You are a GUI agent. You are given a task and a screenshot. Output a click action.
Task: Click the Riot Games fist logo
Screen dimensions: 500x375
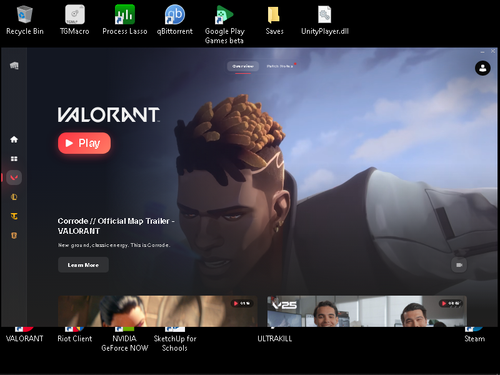(x=14, y=66)
